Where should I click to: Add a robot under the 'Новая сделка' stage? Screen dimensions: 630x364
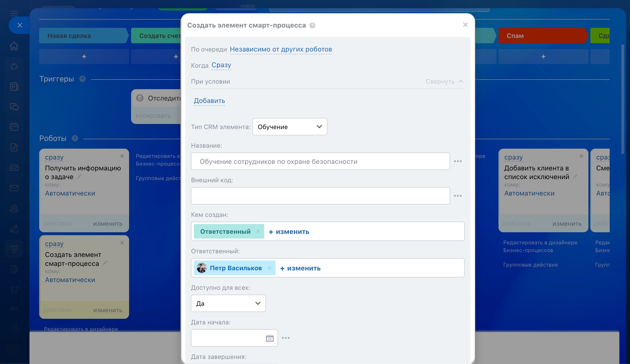point(84,57)
